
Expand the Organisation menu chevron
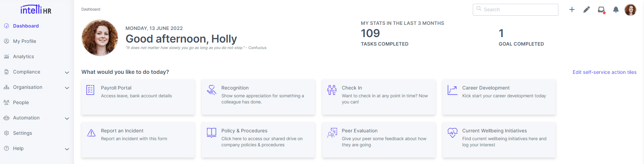[x=67, y=87]
